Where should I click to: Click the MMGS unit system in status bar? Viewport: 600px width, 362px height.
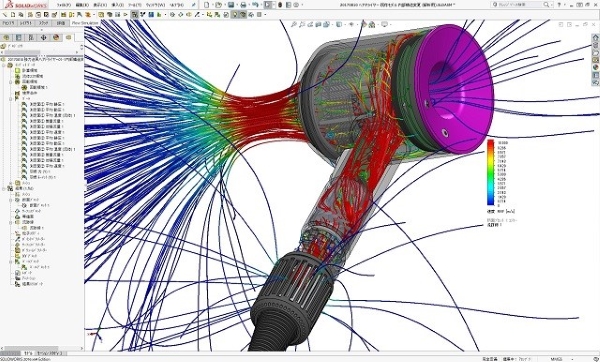[x=556, y=359]
